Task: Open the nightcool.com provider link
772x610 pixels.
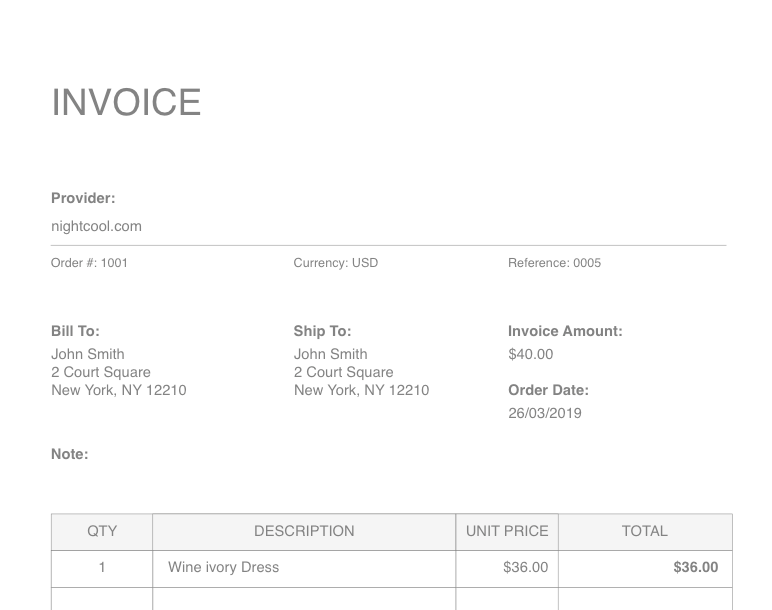Action: click(96, 226)
